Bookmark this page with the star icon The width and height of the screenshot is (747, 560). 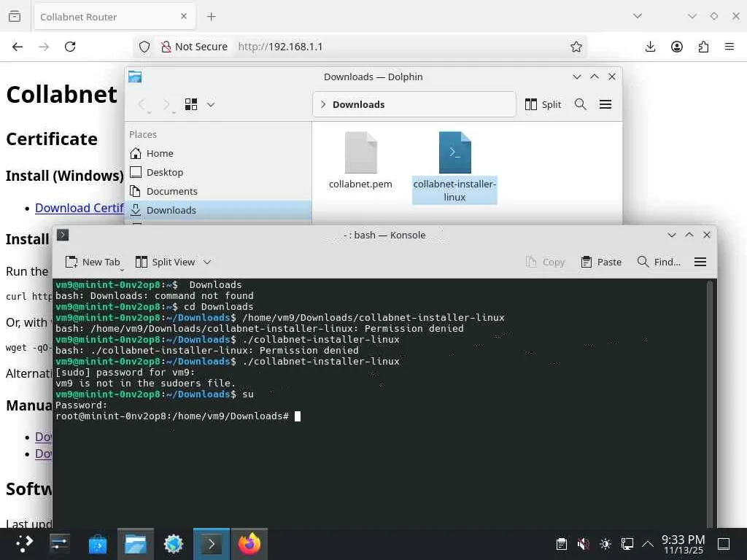coord(576,47)
